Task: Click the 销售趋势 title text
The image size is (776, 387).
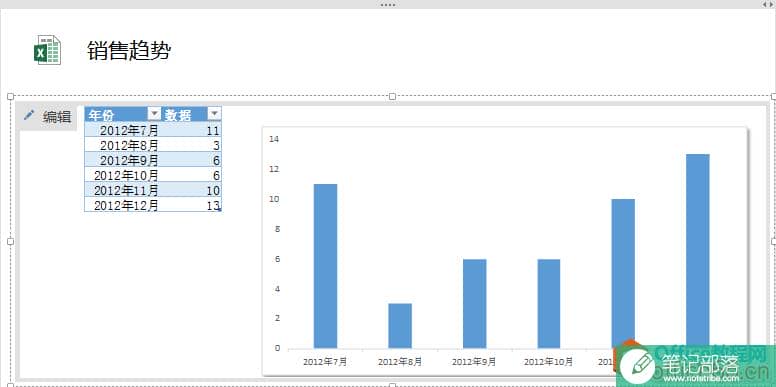Action: tap(129, 51)
